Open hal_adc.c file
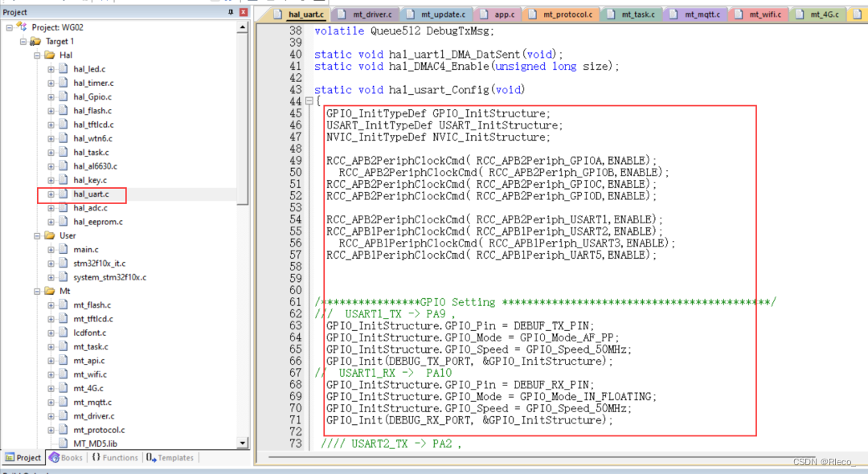The height and width of the screenshot is (474, 868). tap(90, 208)
